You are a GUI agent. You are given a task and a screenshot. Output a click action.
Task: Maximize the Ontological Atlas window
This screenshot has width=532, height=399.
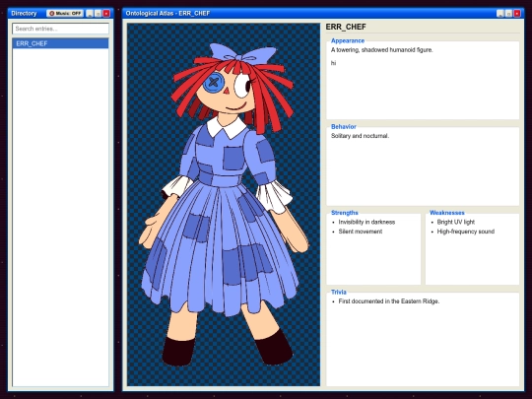pyautogui.click(x=508, y=13)
